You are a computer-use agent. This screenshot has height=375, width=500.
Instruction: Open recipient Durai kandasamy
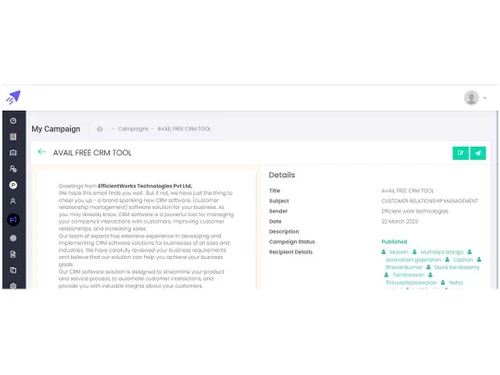click(x=457, y=267)
